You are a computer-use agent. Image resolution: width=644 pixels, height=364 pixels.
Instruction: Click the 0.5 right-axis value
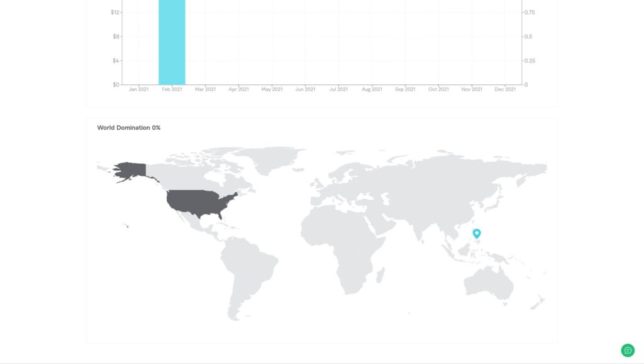point(528,37)
